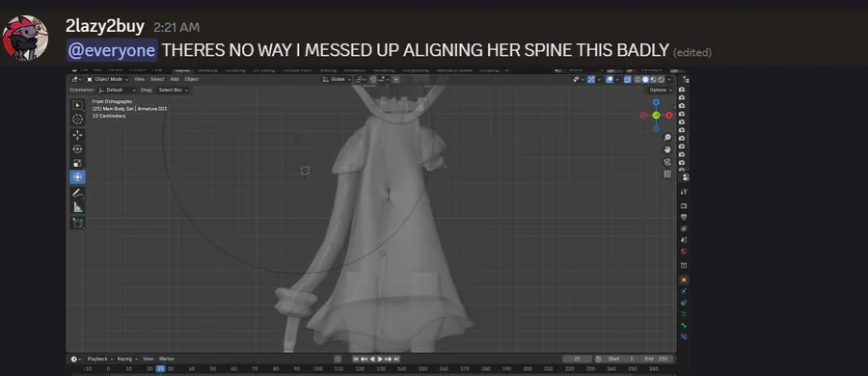Open the editor type dropdown of 3D viewport
Viewport: 868px width, 376px height.
click(x=76, y=79)
